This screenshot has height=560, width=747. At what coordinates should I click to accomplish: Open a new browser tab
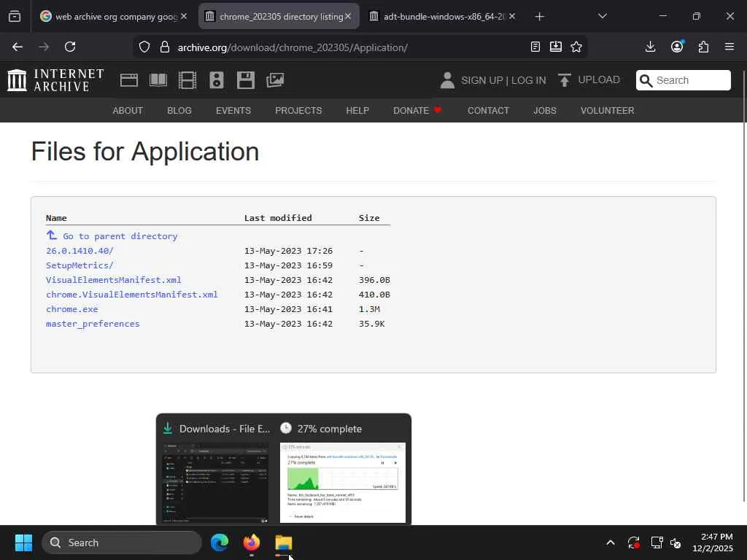click(x=539, y=17)
